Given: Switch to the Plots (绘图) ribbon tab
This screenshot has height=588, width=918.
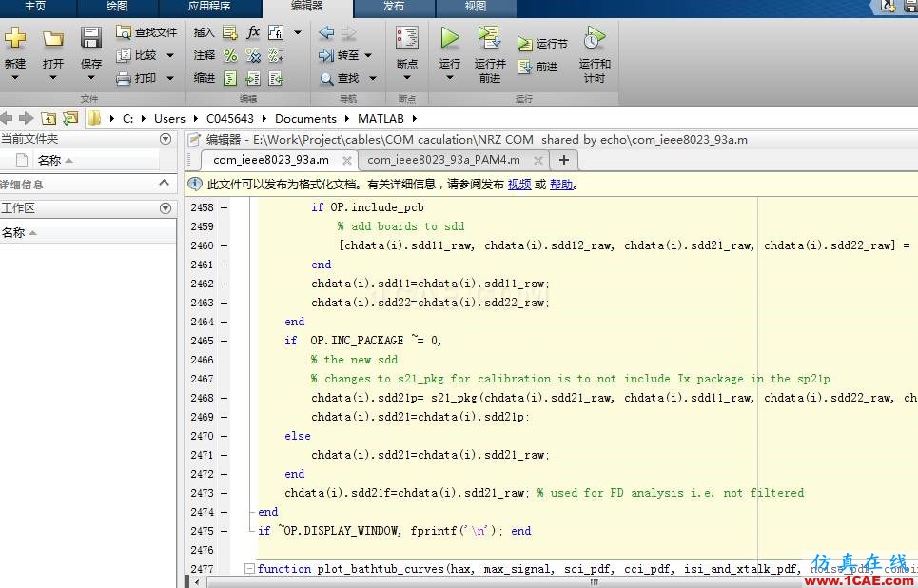Looking at the screenshot, I should pos(117,7).
